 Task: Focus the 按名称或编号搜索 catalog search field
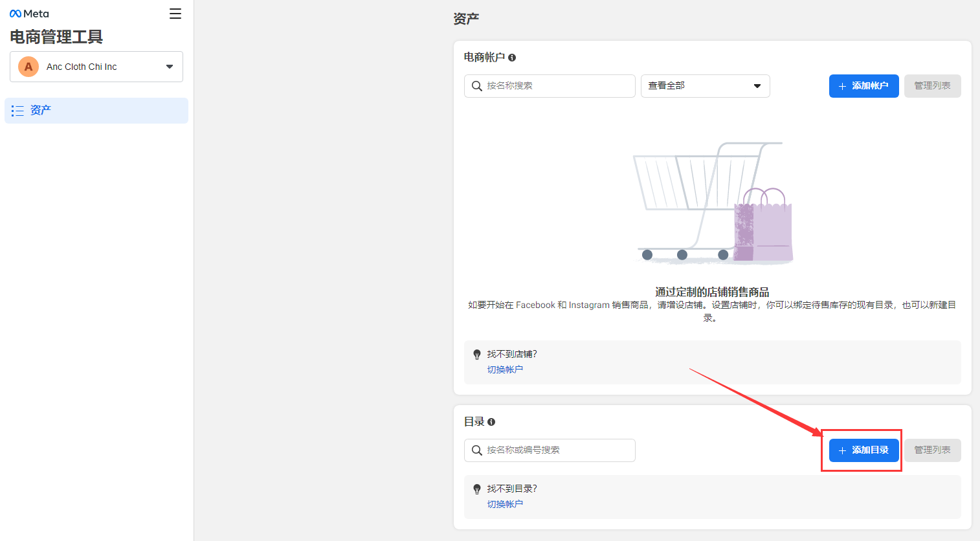tap(550, 450)
